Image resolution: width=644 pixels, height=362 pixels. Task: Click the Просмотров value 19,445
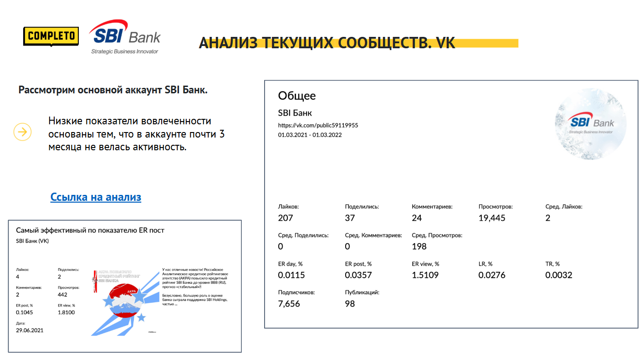(x=492, y=218)
